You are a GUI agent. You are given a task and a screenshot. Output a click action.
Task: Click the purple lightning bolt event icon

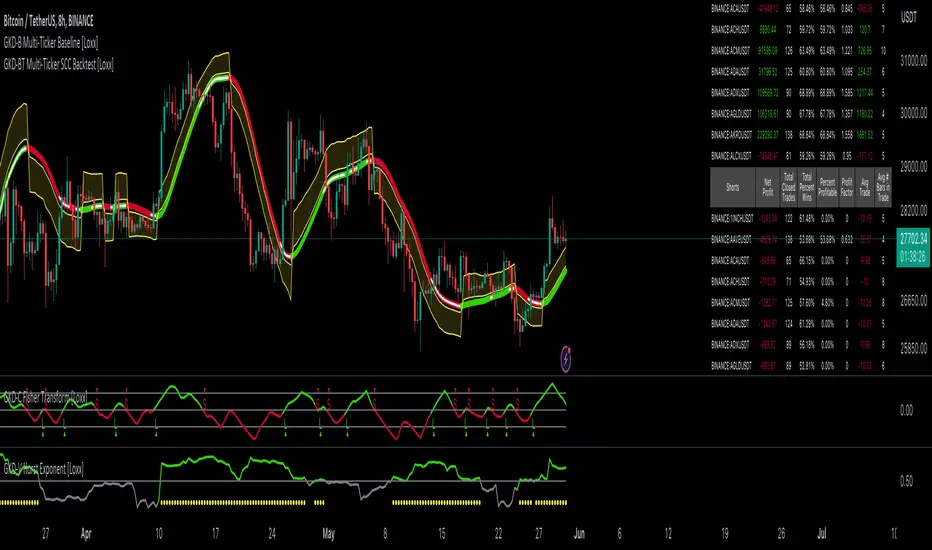point(566,359)
